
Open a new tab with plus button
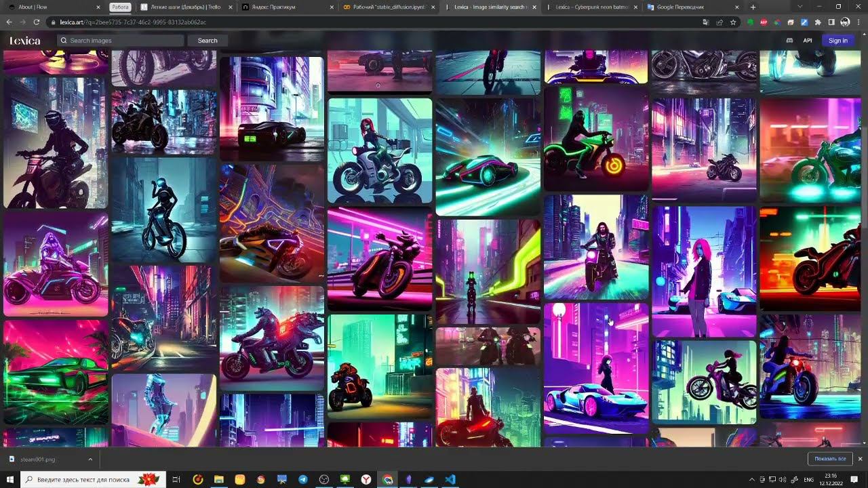pos(753,7)
